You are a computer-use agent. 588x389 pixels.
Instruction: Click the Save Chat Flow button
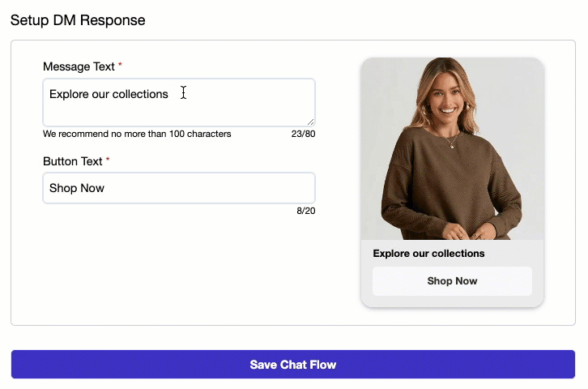(x=293, y=365)
